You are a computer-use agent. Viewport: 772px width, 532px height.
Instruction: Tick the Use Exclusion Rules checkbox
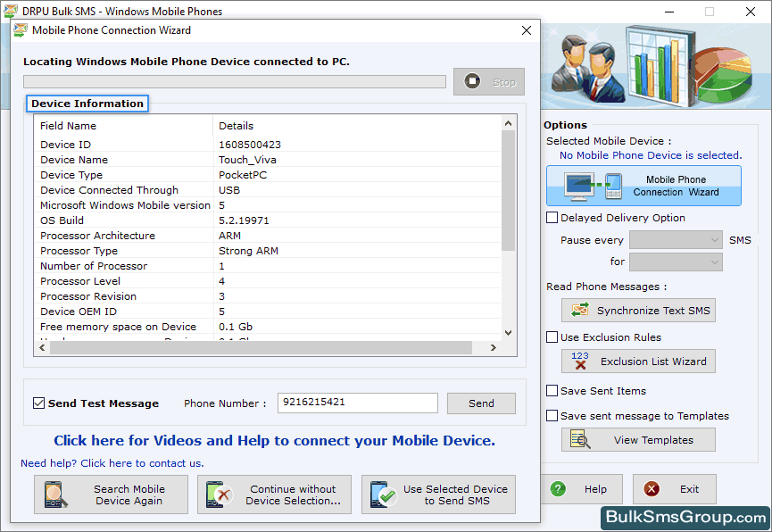(x=552, y=337)
